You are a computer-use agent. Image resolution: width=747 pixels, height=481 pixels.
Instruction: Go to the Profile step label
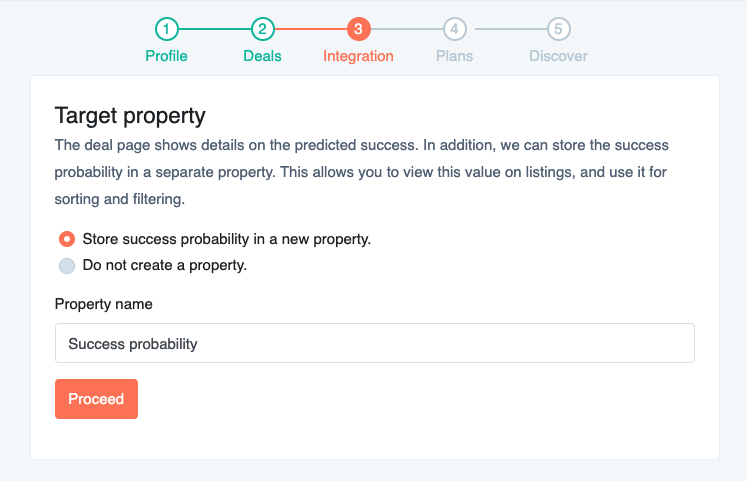[x=166, y=56]
